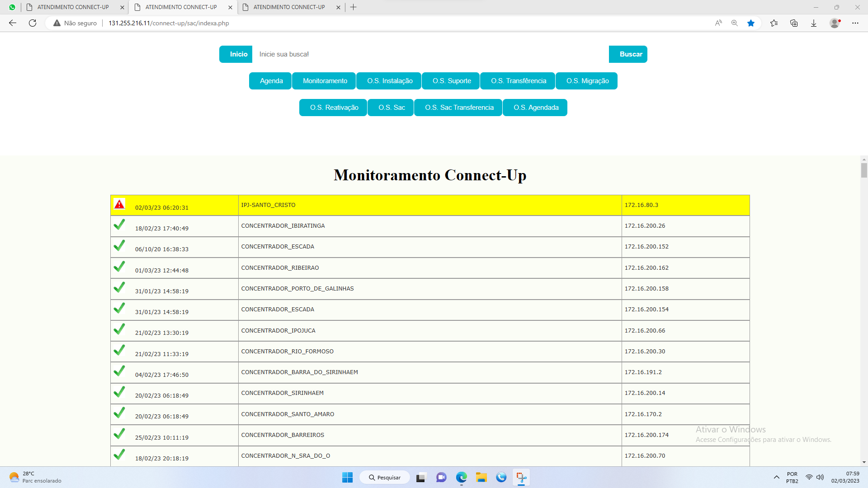Open O.S. Migração
The height and width of the screenshot is (488, 868).
coord(586,81)
